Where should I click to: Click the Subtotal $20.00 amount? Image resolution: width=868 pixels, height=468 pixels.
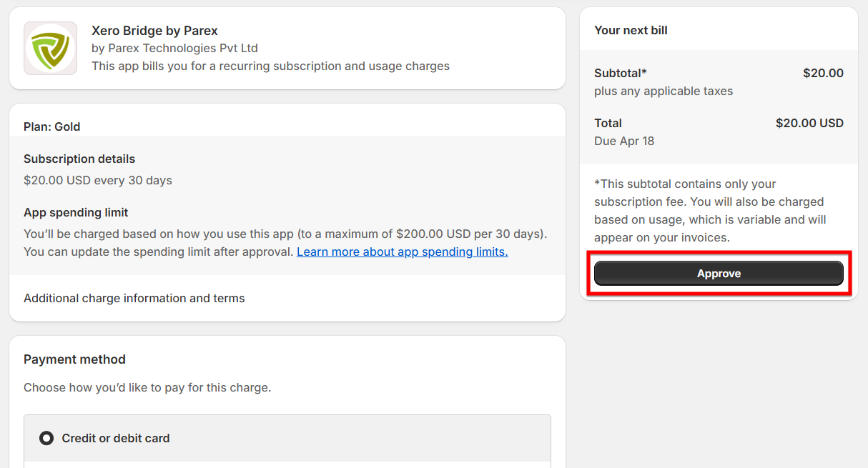pyautogui.click(x=823, y=73)
